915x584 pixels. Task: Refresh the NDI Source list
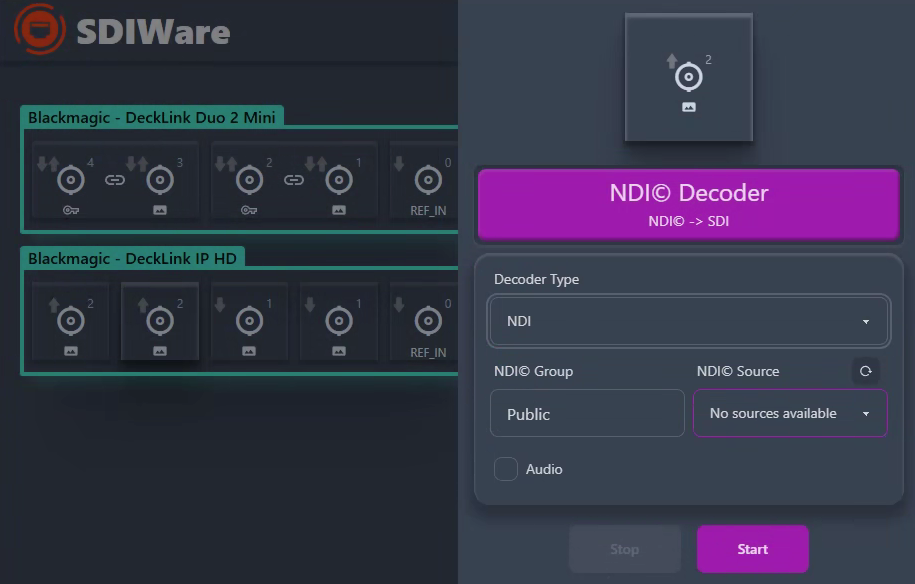tap(866, 370)
